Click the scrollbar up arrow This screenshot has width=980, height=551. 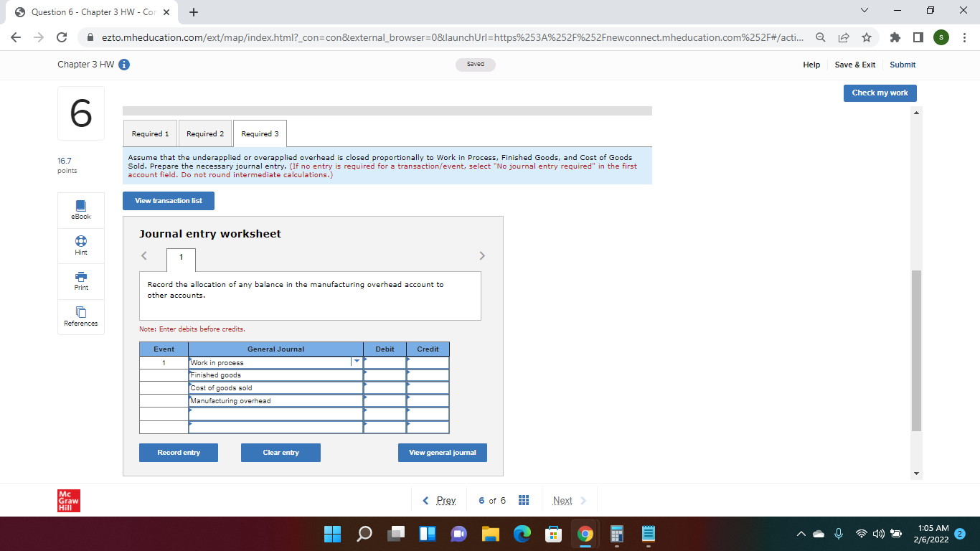coord(916,113)
